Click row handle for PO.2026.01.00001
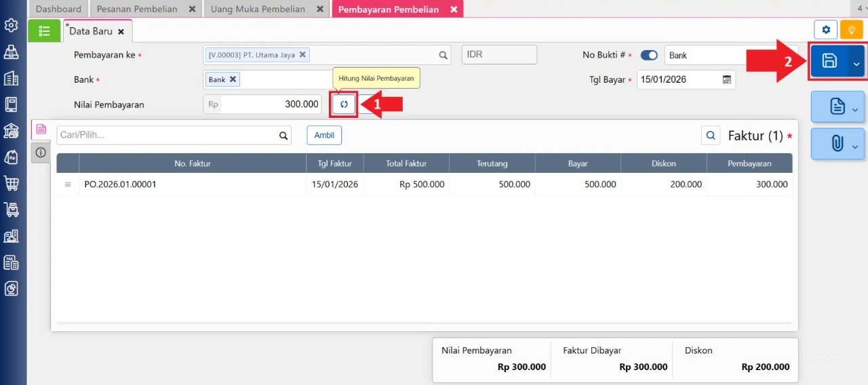 pyautogui.click(x=67, y=184)
